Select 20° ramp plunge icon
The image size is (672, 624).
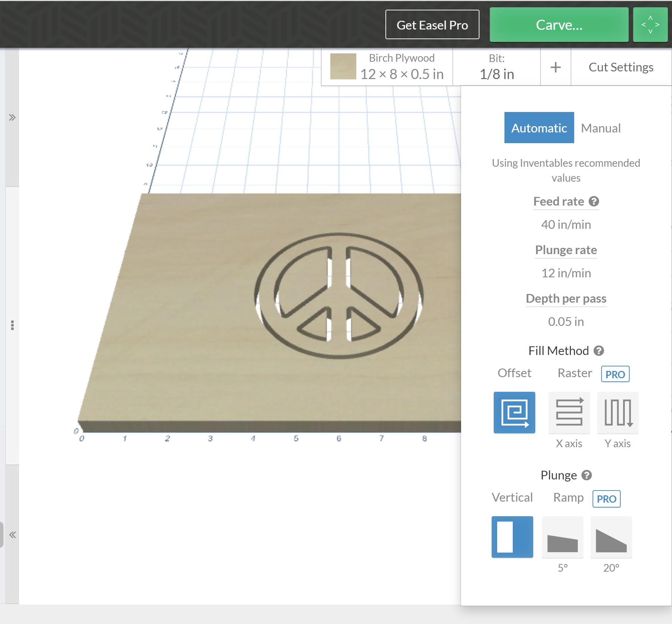point(611,537)
